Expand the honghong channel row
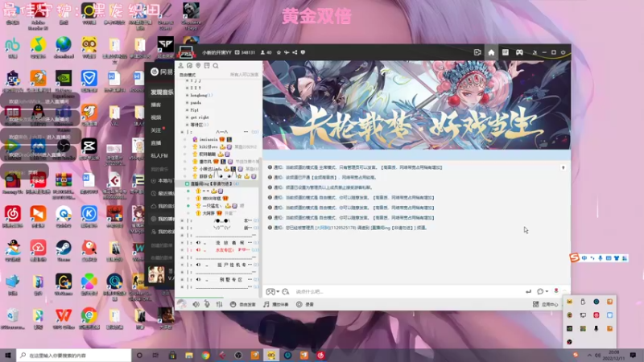 (x=188, y=95)
